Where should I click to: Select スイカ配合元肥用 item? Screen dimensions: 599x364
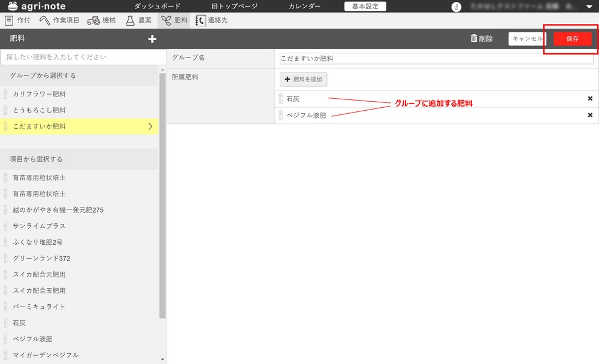79,275
